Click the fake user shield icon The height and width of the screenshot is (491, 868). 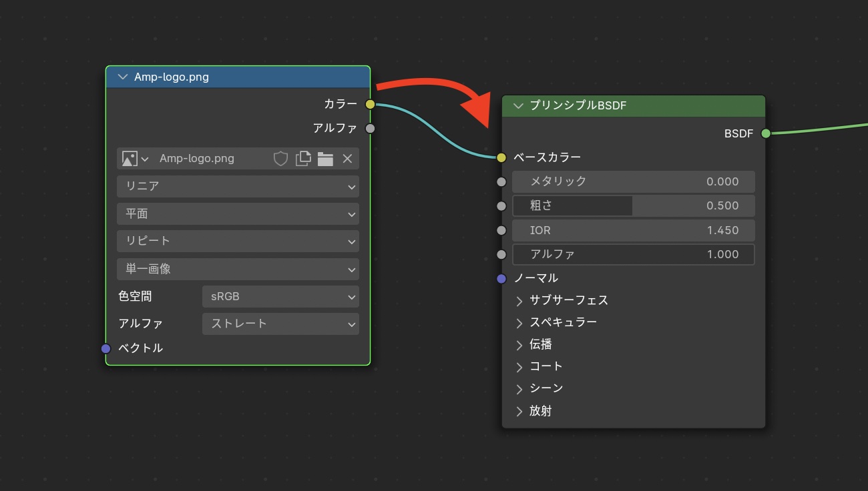tap(281, 159)
